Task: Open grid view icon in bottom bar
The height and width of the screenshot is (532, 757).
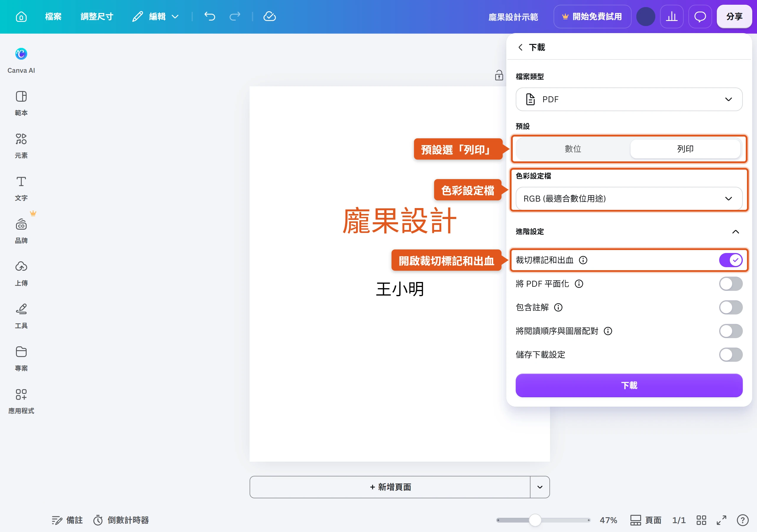Action: (x=701, y=520)
